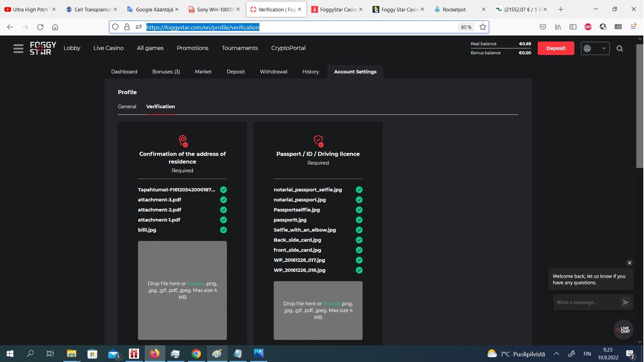This screenshot has height=362, width=644.
Task: Open the 80 % zoom level indicator
Action: [x=466, y=27]
